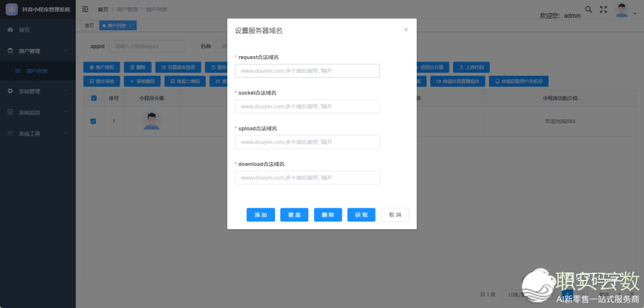644x308 pixels.
Task: Toggle the select-all checkbox in table header
Action: point(94,98)
